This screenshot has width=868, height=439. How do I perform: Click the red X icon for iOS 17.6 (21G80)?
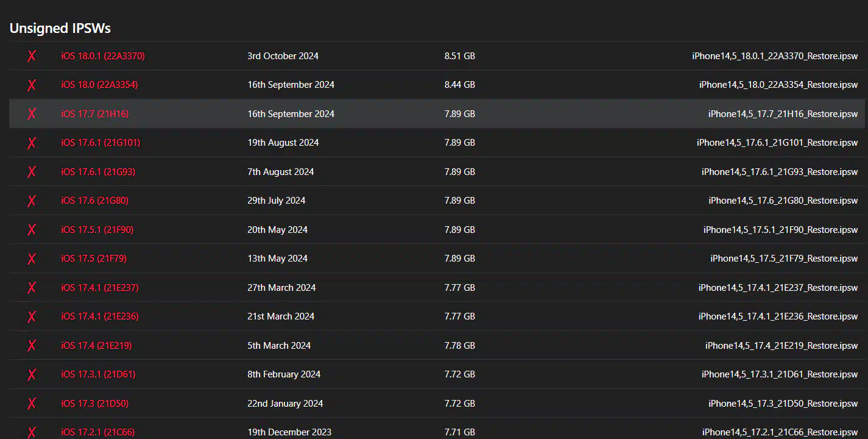(32, 201)
